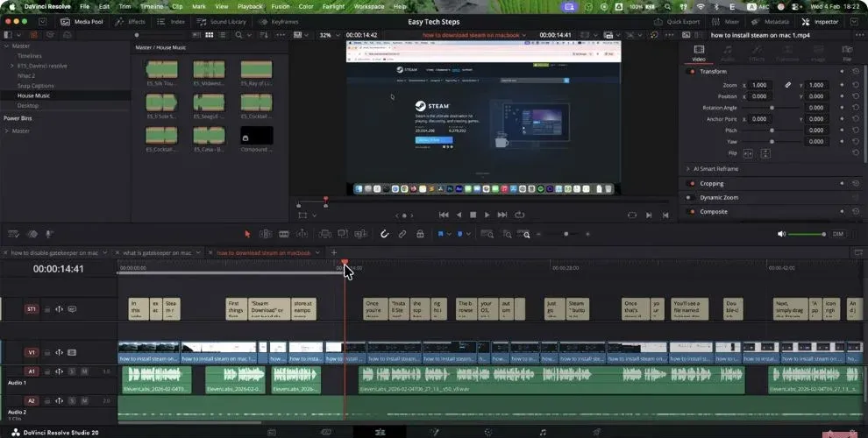Expand the Master bin in Power Bins
Screen dimensions: 868x438
7,131
